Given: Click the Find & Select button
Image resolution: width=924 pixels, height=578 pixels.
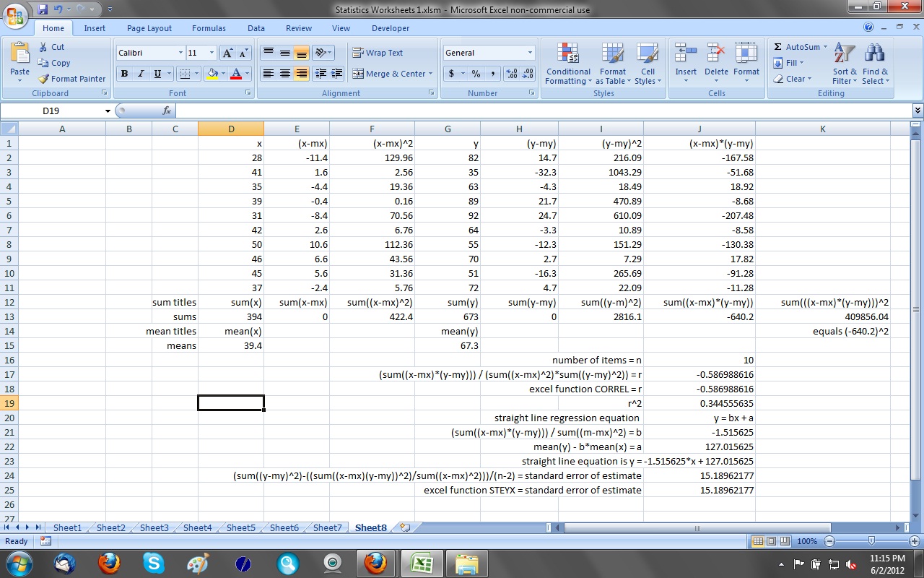Looking at the screenshot, I should [x=875, y=64].
